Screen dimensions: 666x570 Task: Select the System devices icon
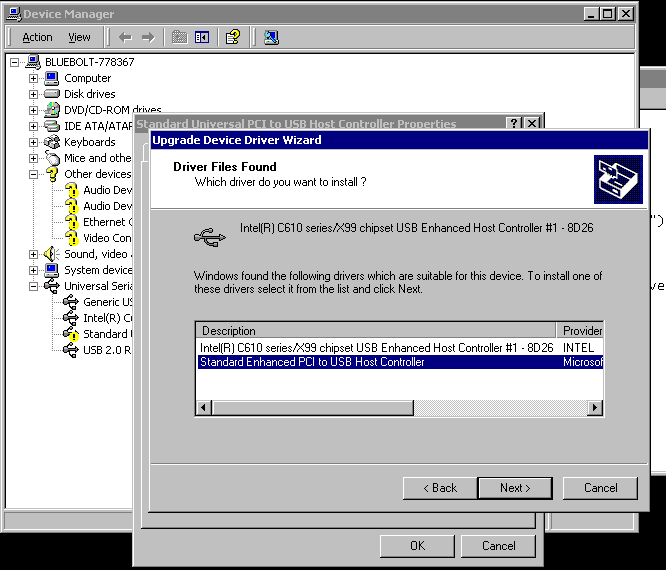point(52,270)
